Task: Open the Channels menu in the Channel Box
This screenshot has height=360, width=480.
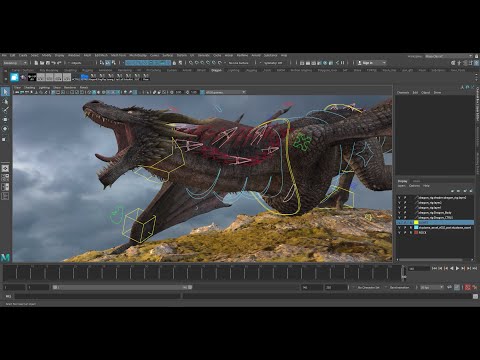Action: coord(403,92)
